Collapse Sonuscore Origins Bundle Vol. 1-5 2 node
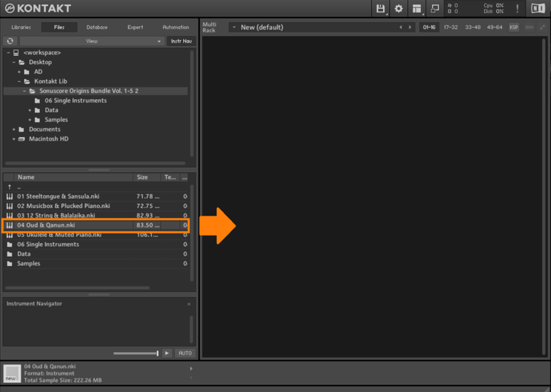Image resolution: width=551 pixels, height=392 pixels. pyautogui.click(x=24, y=91)
